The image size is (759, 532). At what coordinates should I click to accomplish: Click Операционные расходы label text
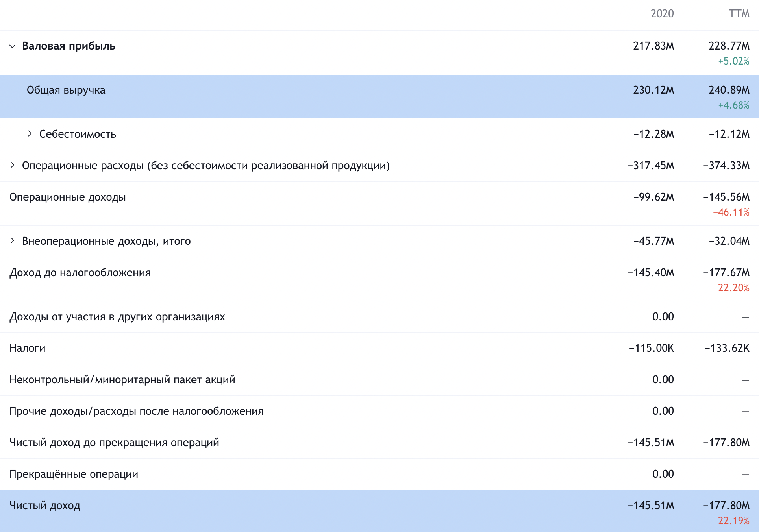[206, 166]
